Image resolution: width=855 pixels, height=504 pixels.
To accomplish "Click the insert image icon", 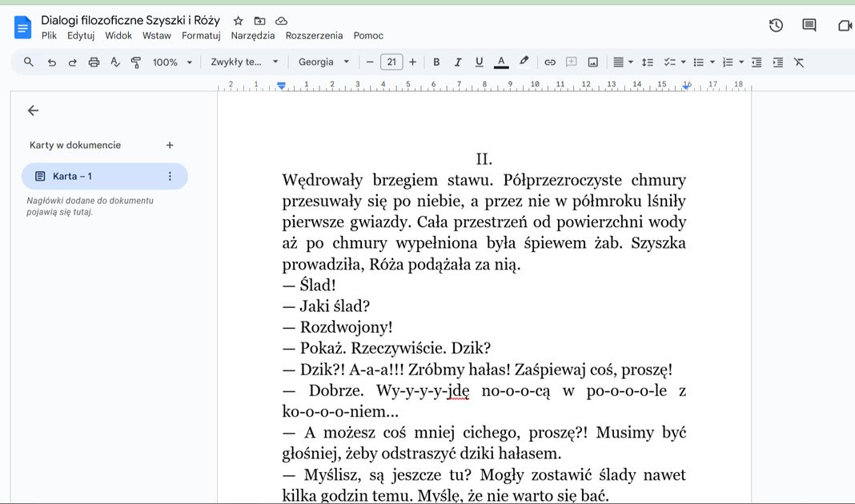I will pos(593,62).
